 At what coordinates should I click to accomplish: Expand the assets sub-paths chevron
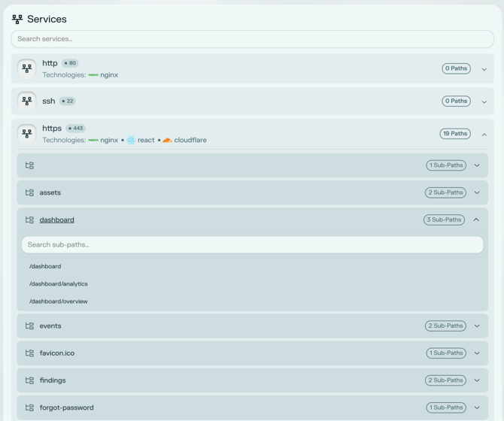tap(477, 192)
